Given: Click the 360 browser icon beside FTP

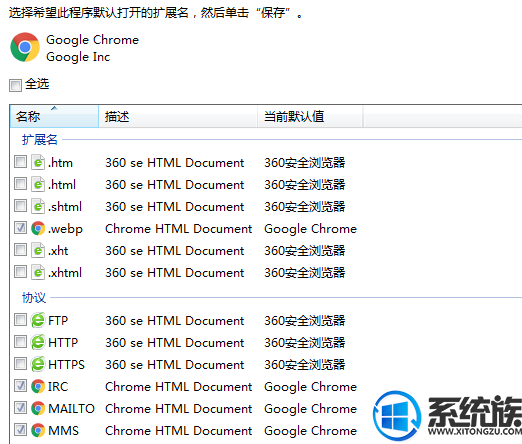Looking at the screenshot, I should (x=38, y=320).
